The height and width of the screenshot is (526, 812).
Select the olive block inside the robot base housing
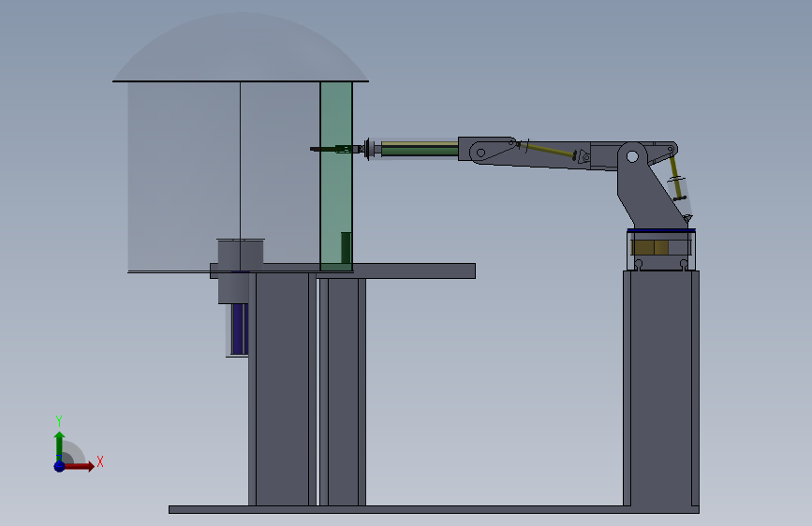(x=650, y=247)
